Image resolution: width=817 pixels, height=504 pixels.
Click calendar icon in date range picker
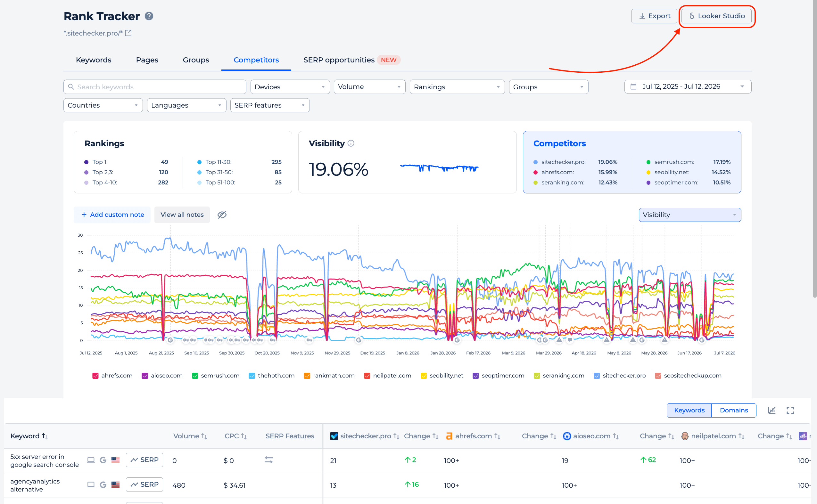[633, 87]
